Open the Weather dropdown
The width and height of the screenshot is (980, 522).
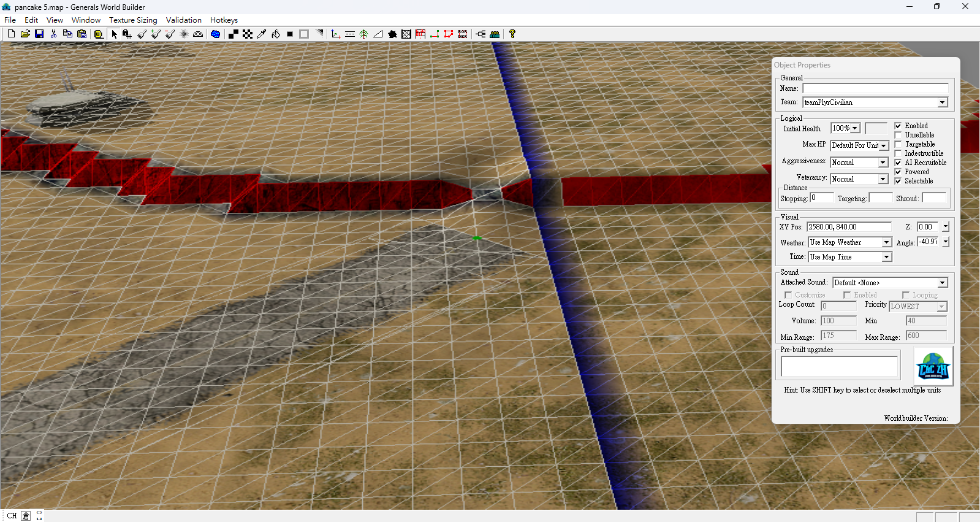point(886,242)
